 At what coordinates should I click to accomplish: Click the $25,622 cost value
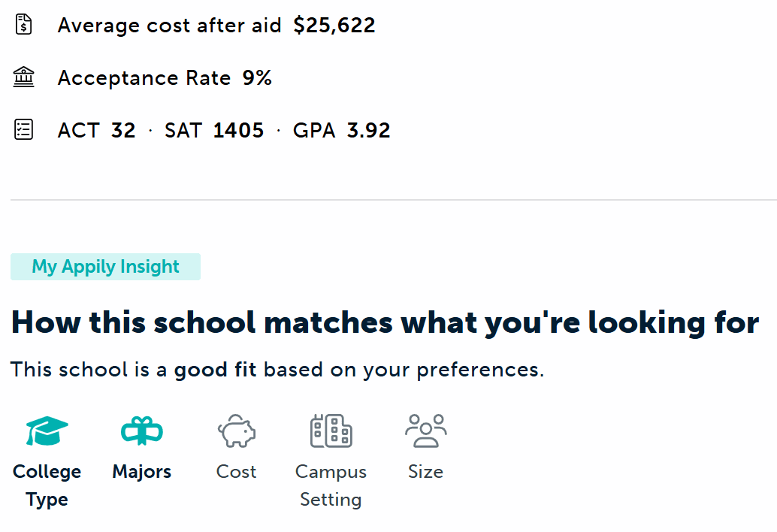pyautogui.click(x=334, y=26)
